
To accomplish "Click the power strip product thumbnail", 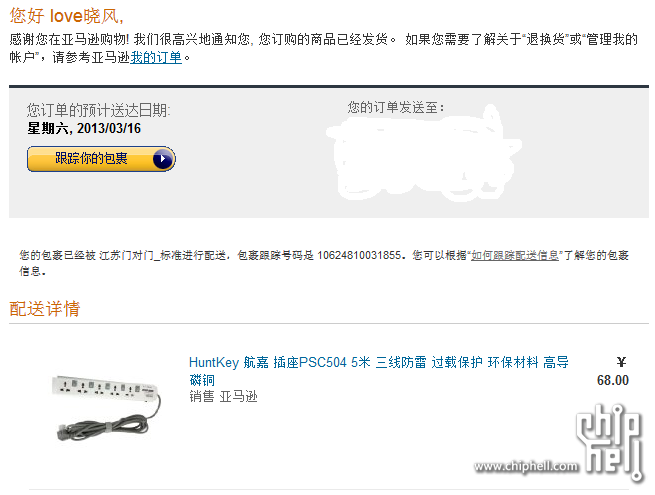I will click(106, 408).
